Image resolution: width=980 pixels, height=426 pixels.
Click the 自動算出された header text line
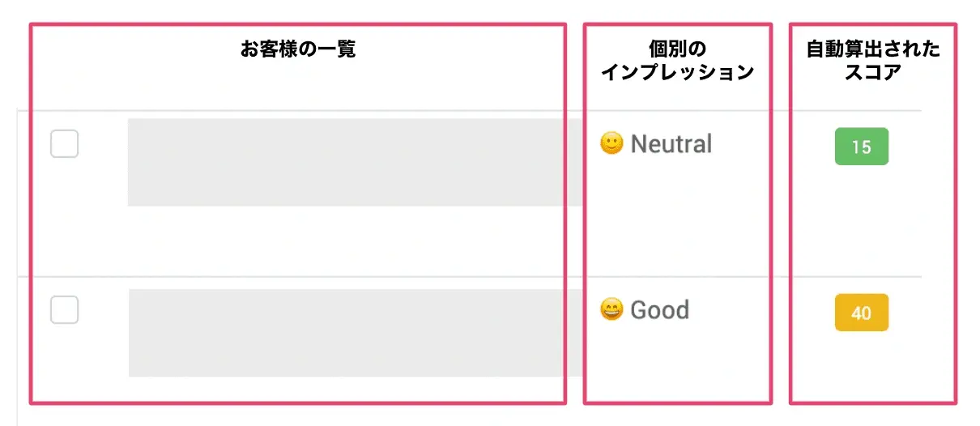pos(873,50)
